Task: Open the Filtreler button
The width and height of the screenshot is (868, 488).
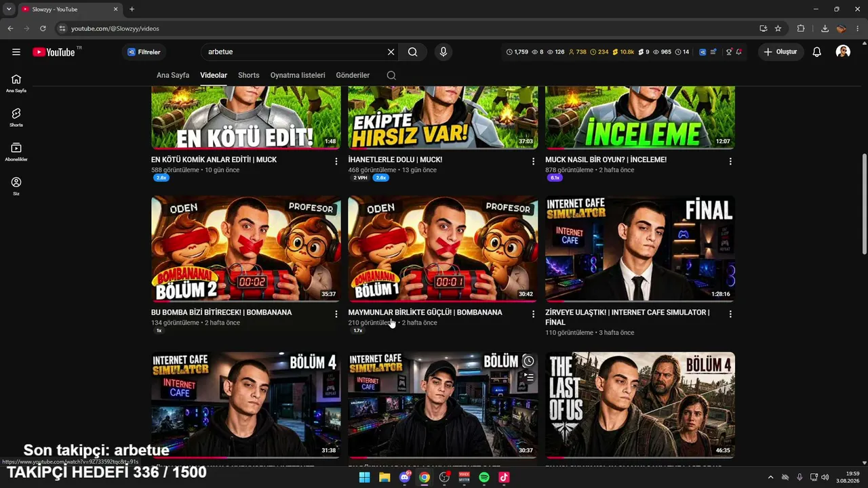Action: 144,52
